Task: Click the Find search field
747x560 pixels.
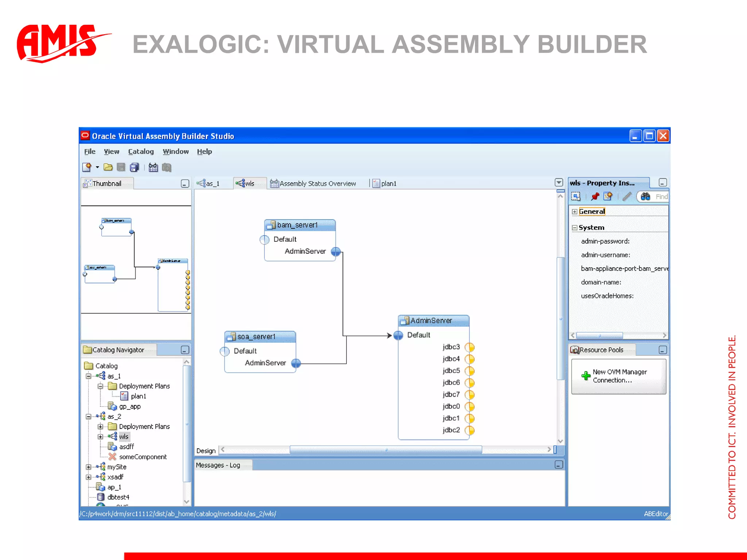Action: click(661, 197)
